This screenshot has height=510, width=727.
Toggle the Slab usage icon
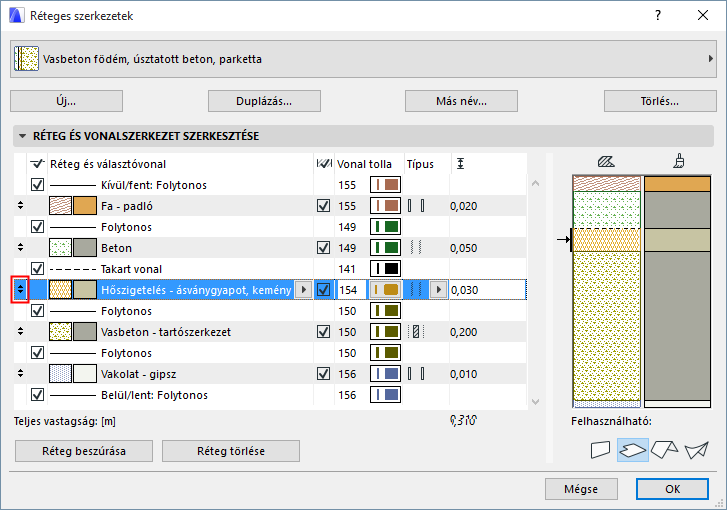pyautogui.click(x=632, y=449)
